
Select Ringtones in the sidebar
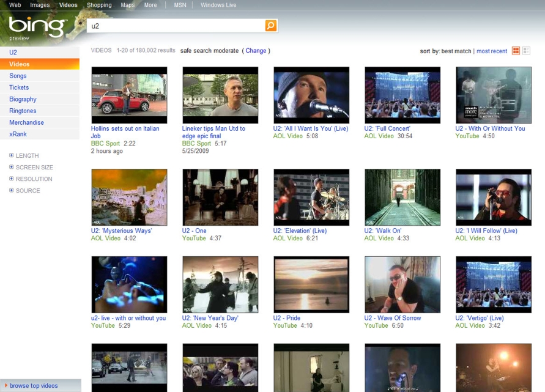pyautogui.click(x=40, y=111)
